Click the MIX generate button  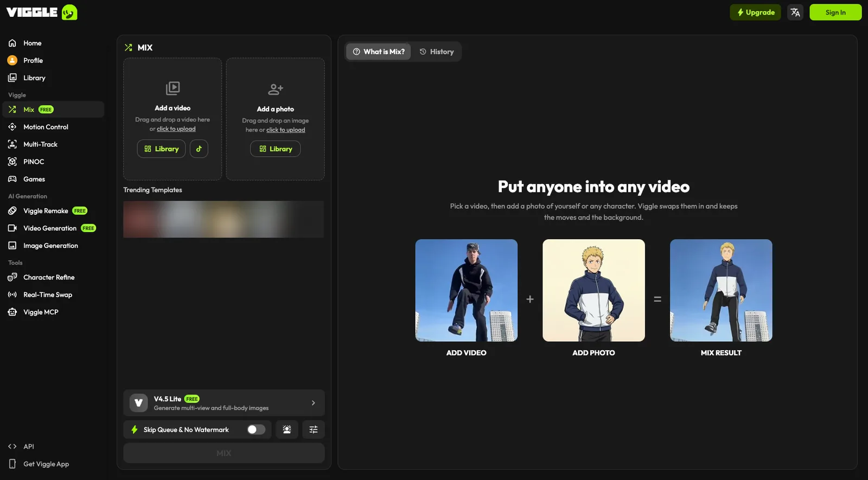(x=224, y=453)
